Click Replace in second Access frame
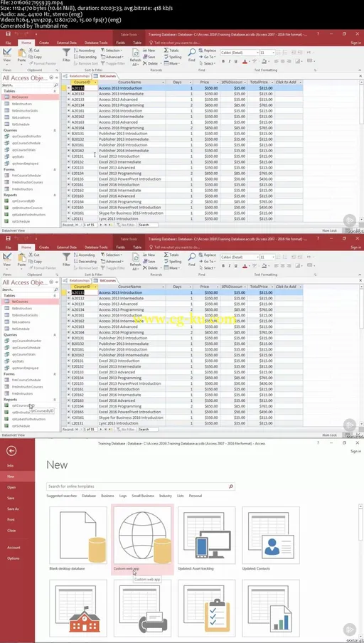364x643 pixels. (x=208, y=255)
